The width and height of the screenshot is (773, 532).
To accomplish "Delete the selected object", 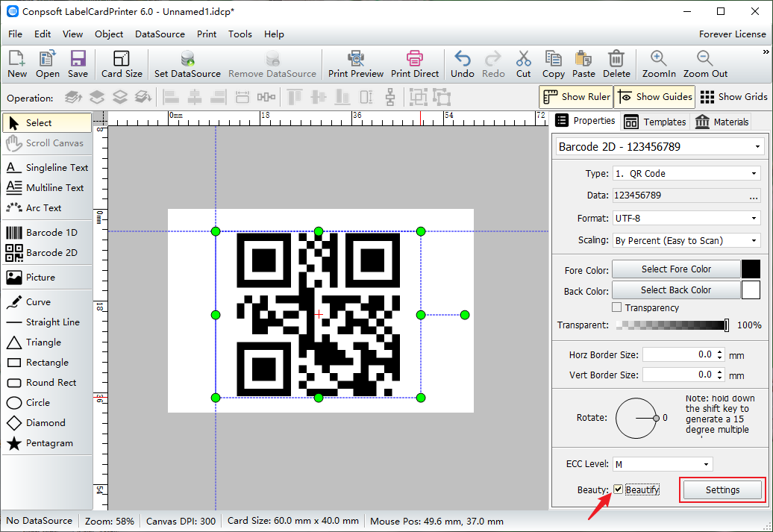I will (x=616, y=64).
